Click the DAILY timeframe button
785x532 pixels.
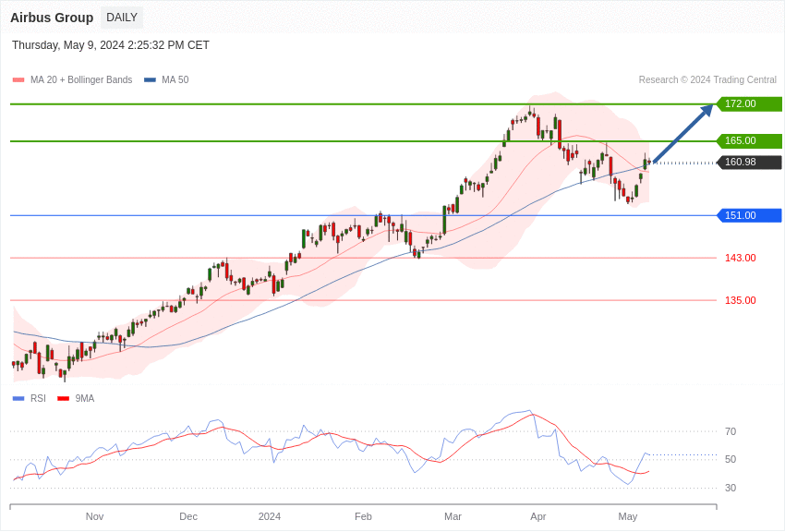click(x=122, y=18)
